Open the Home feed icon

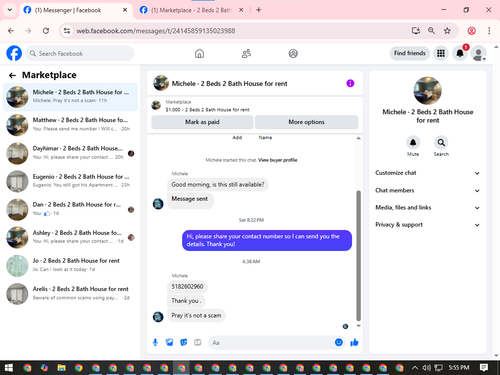199,53
